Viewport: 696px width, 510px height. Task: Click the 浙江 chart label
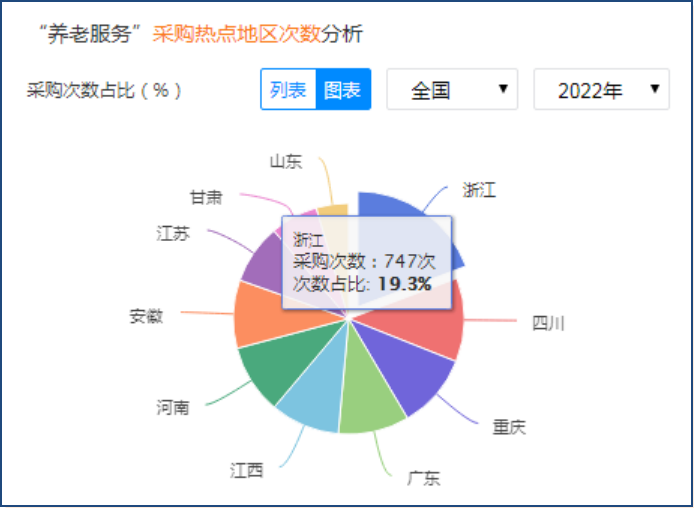(x=479, y=190)
